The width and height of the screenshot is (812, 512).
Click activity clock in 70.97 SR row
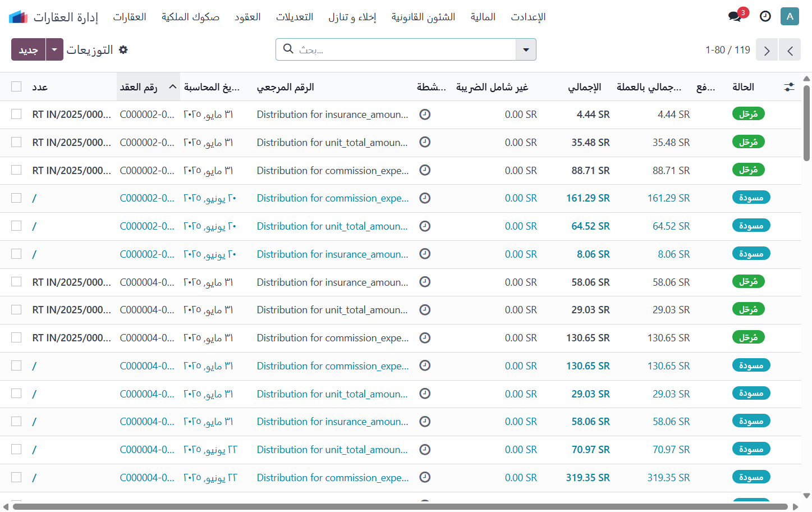pyautogui.click(x=425, y=449)
